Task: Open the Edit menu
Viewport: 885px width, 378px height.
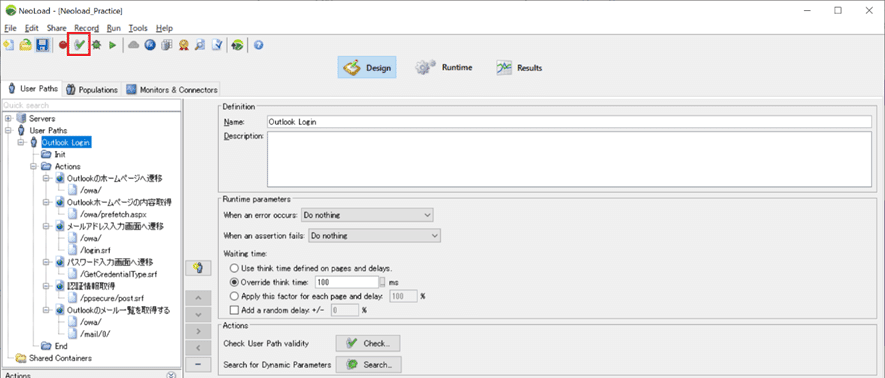Action: click(x=32, y=28)
